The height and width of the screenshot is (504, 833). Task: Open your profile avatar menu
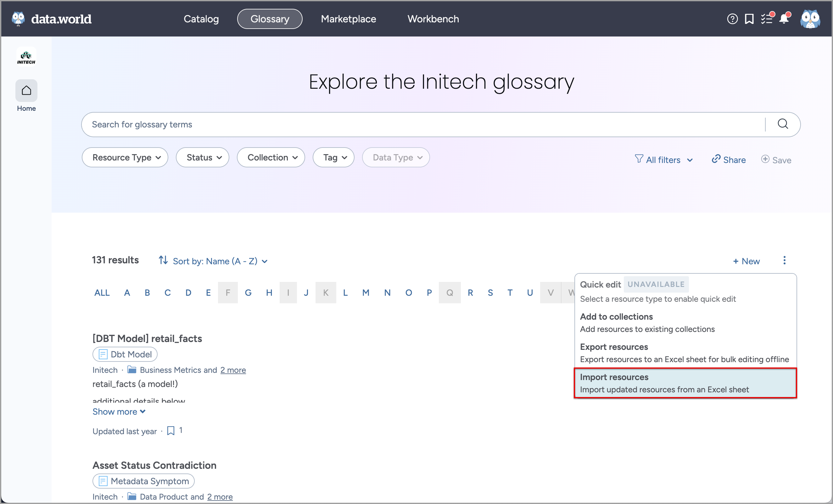[x=810, y=19]
